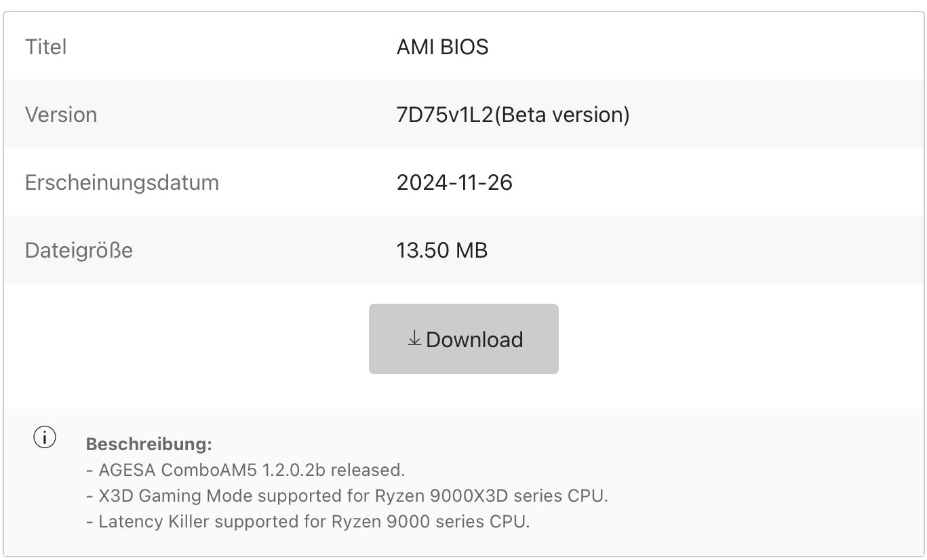This screenshot has height=560, width=927.
Task: Click the download arrow icon
Action: pyautogui.click(x=414, y=338)
